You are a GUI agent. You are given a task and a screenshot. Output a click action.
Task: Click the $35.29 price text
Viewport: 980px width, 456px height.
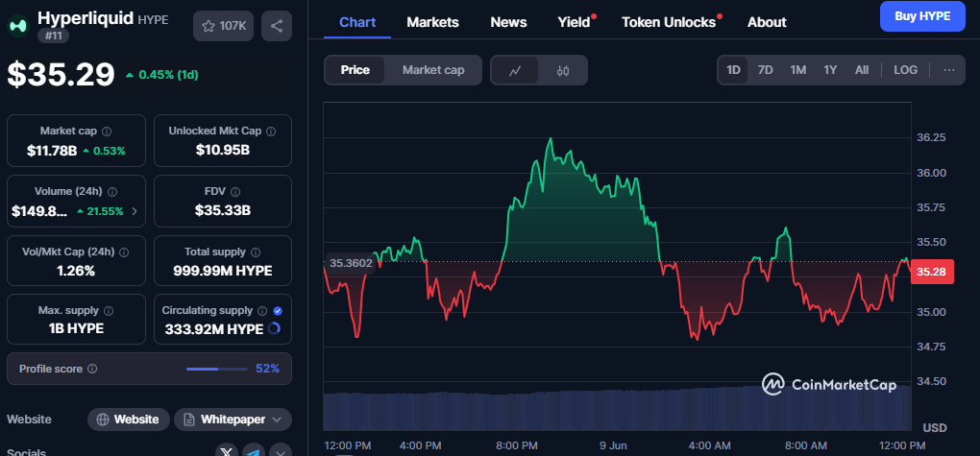click(x=61, y=75)
